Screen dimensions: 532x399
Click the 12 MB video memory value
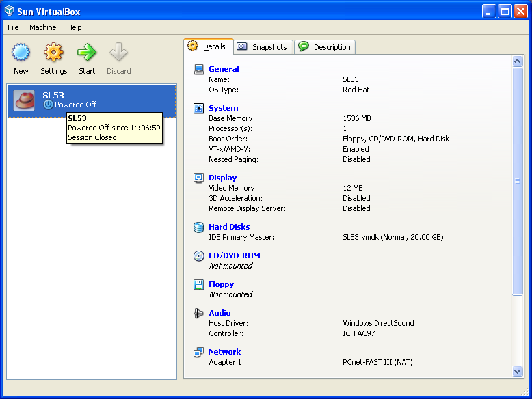click(353, 188)
